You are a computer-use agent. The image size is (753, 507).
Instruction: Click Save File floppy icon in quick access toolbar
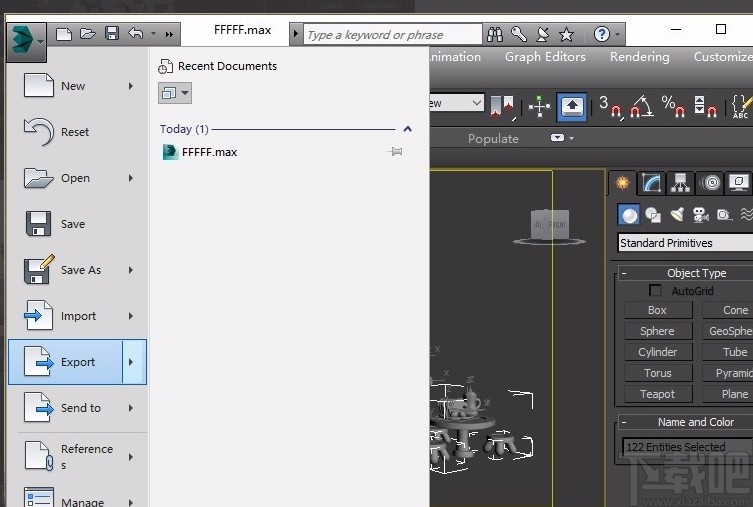pyautogui.click(x=112, y=34)
